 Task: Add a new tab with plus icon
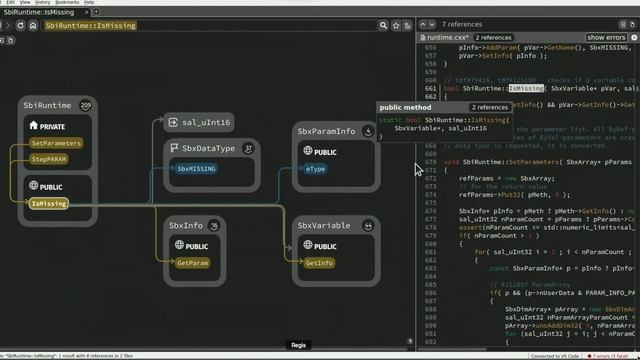click(x=96, y=12)
